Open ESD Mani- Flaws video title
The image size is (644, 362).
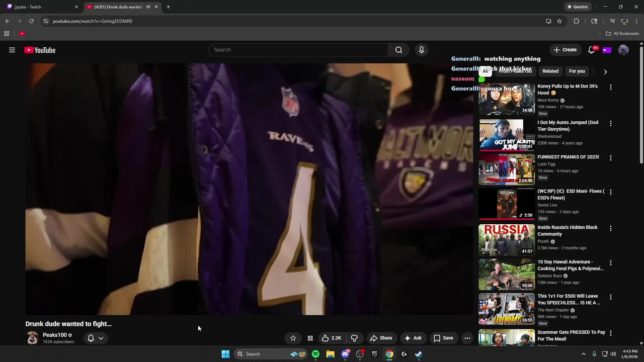point(571,195)
